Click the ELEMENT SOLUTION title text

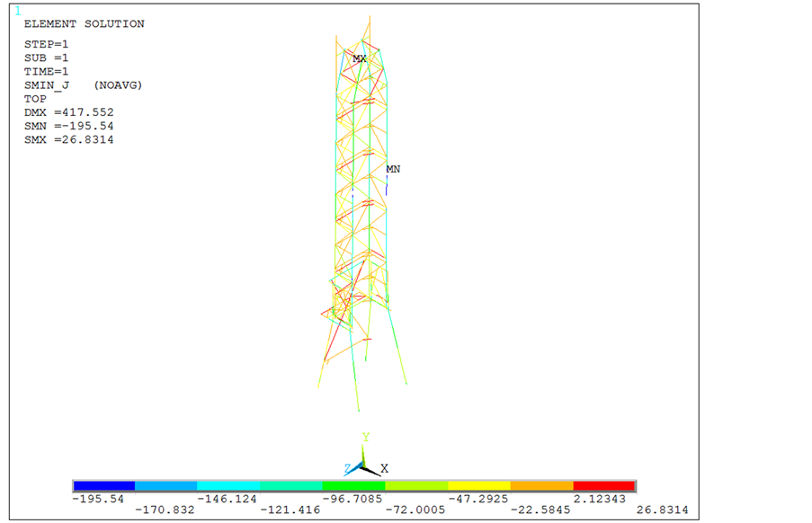pyautogui.click(x=84, y=24)
